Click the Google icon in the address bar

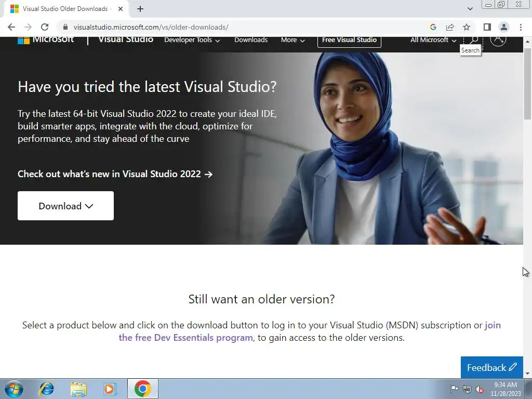[433, 27]
